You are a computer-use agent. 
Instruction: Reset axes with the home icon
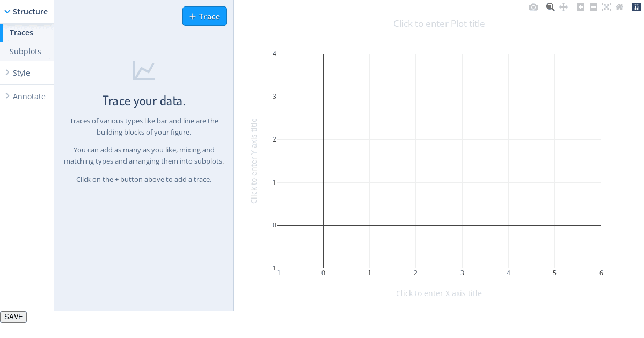point(619,7)
